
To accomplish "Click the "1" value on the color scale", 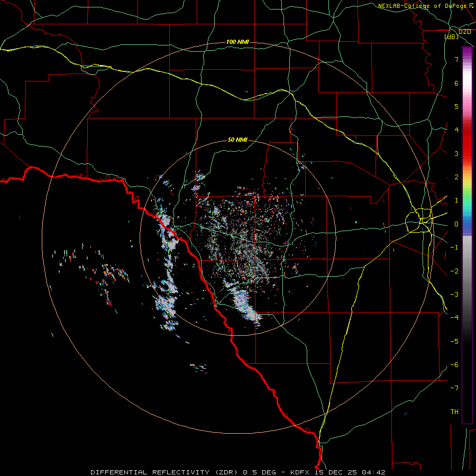I will (456, 200).
